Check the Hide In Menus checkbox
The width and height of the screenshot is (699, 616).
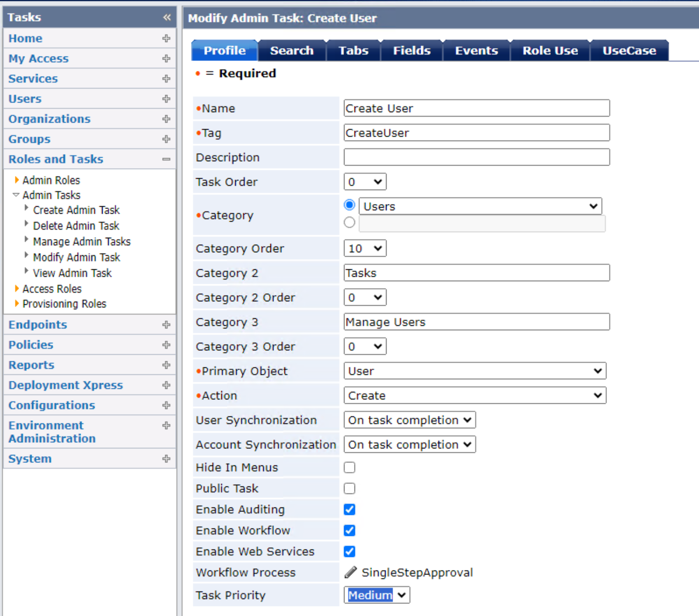tap(350, 467)
